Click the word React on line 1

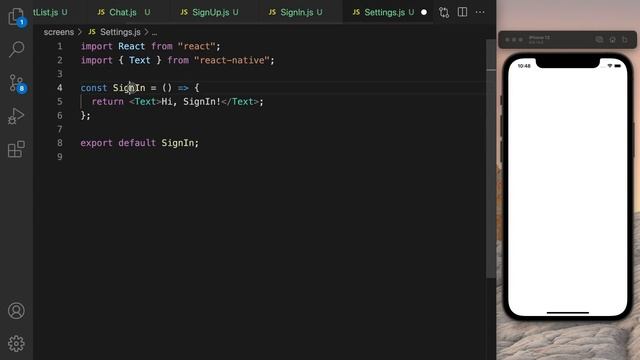[x=131, y=46]
